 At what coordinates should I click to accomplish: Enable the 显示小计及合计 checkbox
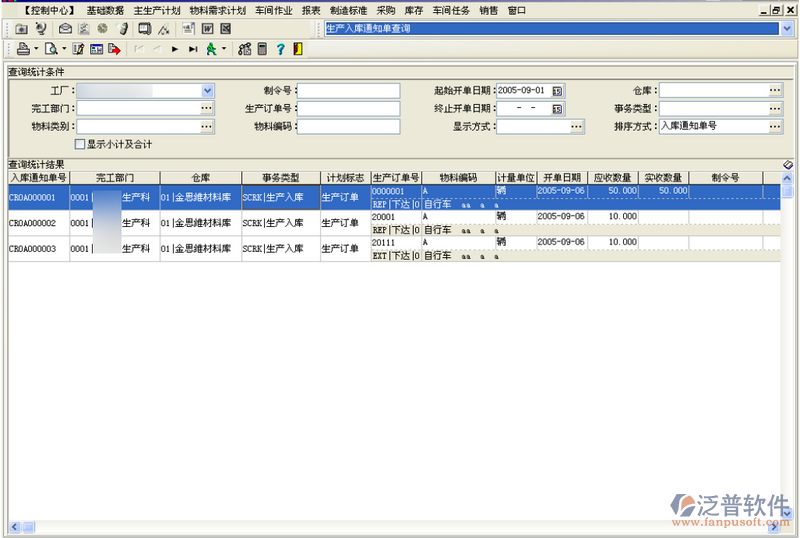(x=80, y=144)
